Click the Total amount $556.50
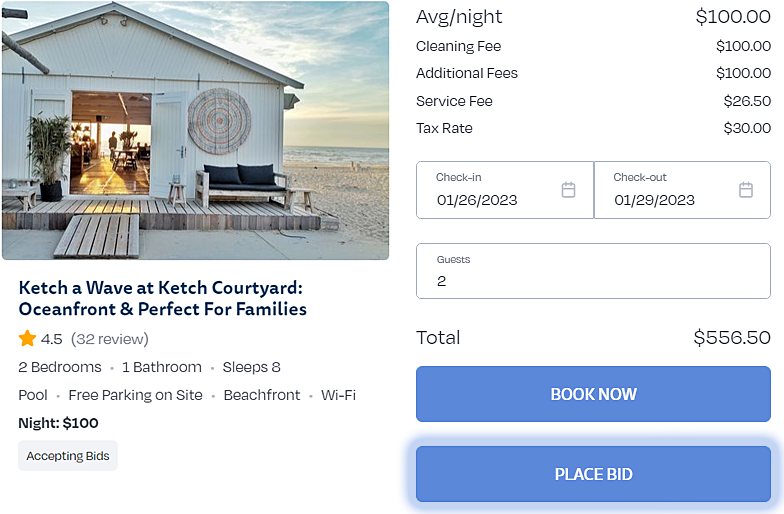784x514 pixels. point(731,338)
